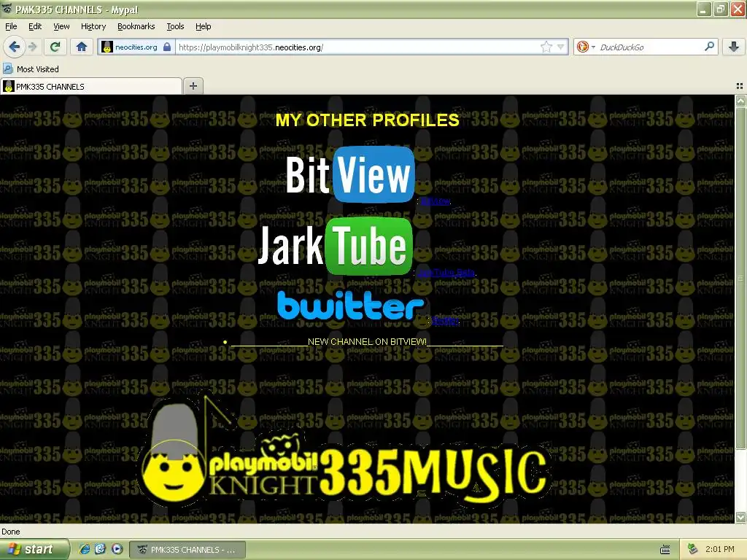This screenshot has height=560, width=747.
Task: Click the PMK335 CHANNELS taskbar button
Action: (x=187, y=550)
